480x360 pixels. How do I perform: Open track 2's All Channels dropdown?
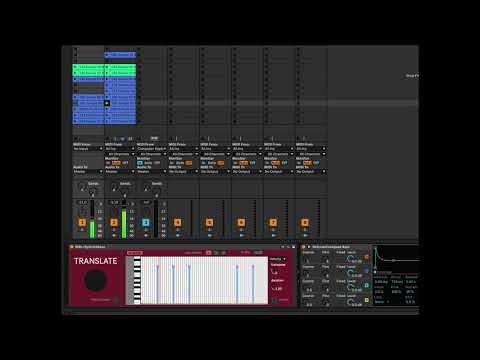pos(120,154)
